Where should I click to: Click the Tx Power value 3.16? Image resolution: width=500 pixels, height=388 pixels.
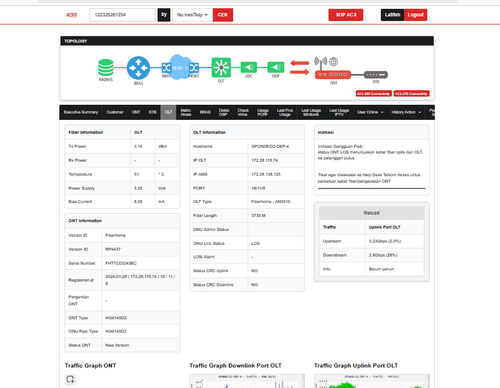(x=138, y=146)
